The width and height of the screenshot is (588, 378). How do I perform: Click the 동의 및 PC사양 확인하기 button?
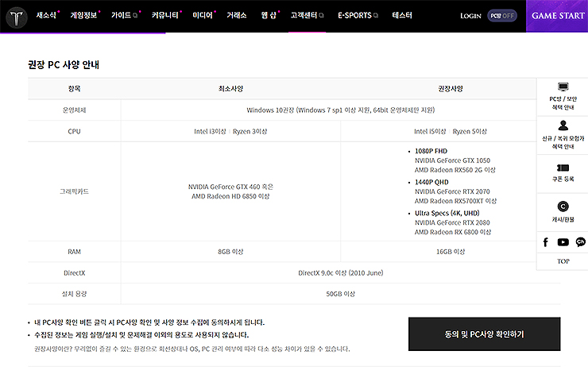tap(484, 334)
